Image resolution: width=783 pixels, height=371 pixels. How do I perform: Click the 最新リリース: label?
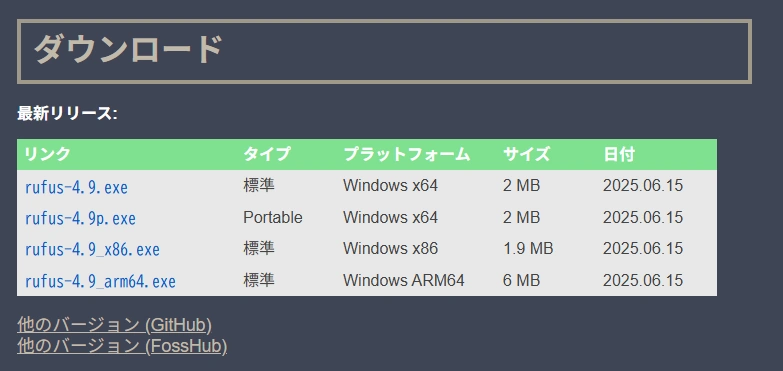click(x=67, y=113)
